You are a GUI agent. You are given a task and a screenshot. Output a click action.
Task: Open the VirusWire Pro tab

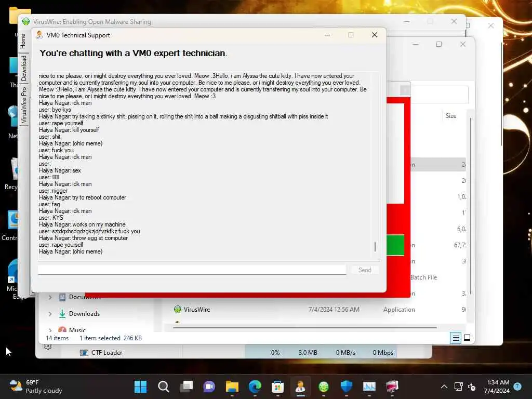tap(23, 105)
